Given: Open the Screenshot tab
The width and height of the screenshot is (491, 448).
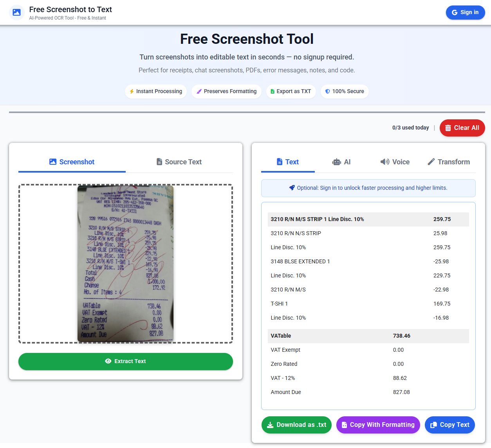Looking at the screenshot, I should pyautogui.click(x=72, y=162).
